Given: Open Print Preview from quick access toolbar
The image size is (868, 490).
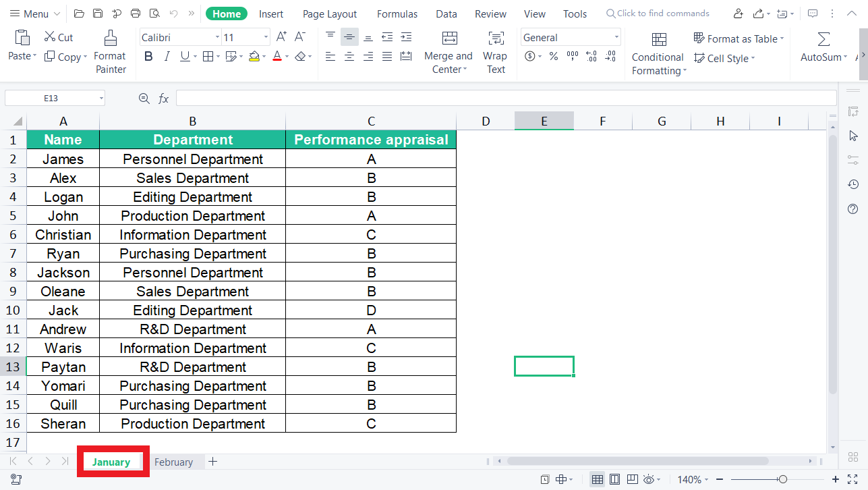Looking at the screenshot, I should pos(154,13).
